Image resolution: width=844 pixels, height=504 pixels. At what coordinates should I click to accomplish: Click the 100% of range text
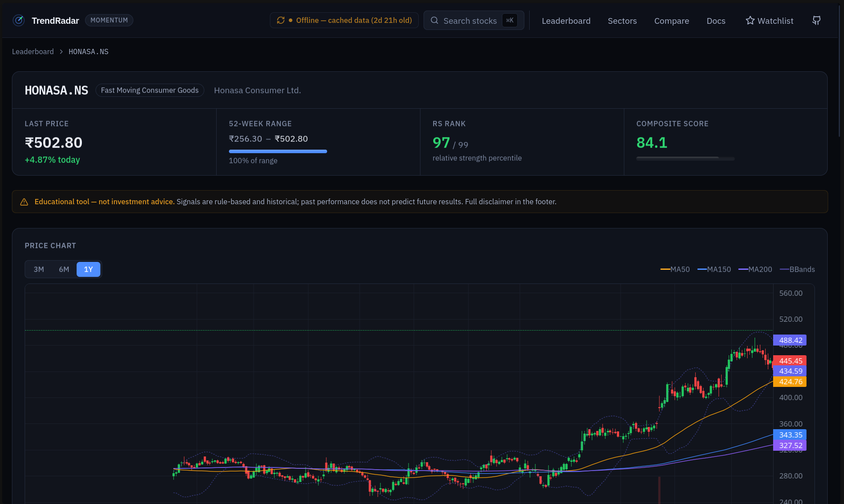(253, 161)
